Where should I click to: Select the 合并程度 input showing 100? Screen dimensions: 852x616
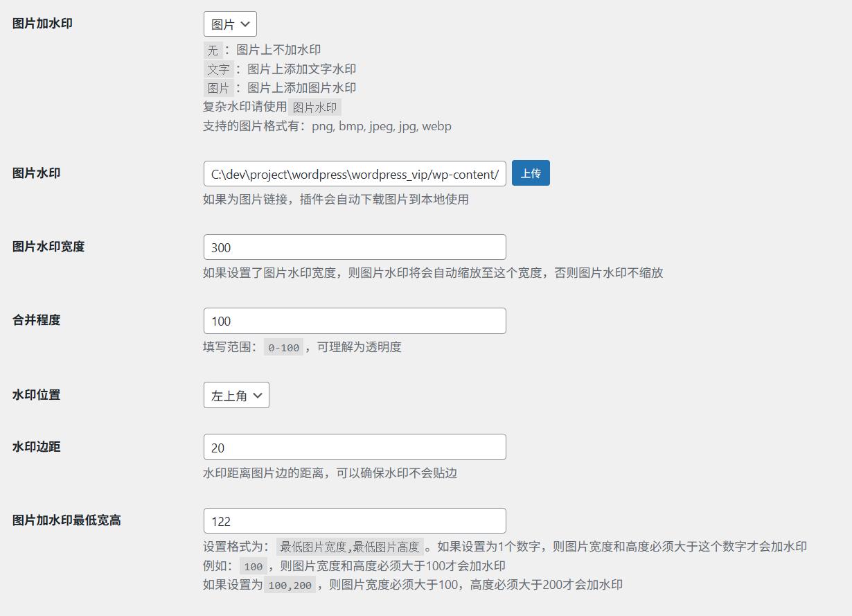pyautogui.click(x=355, y=321)
